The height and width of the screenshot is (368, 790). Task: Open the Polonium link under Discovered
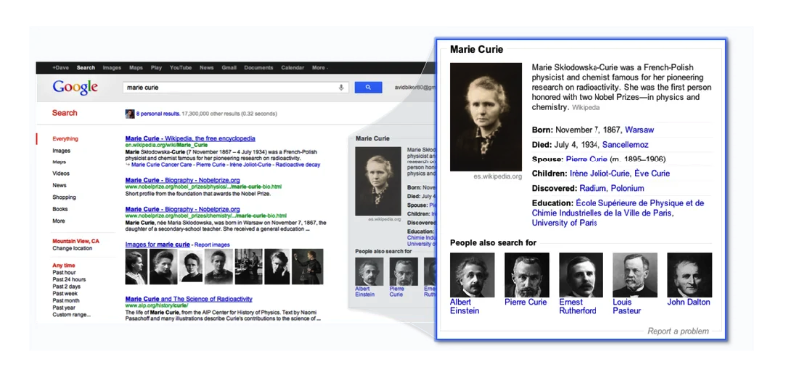click(627, 188)
